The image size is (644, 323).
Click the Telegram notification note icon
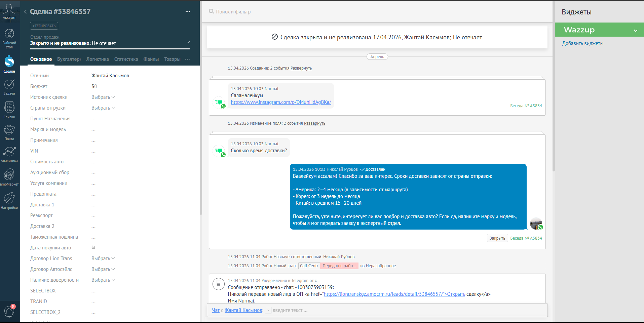coord(219,284)
